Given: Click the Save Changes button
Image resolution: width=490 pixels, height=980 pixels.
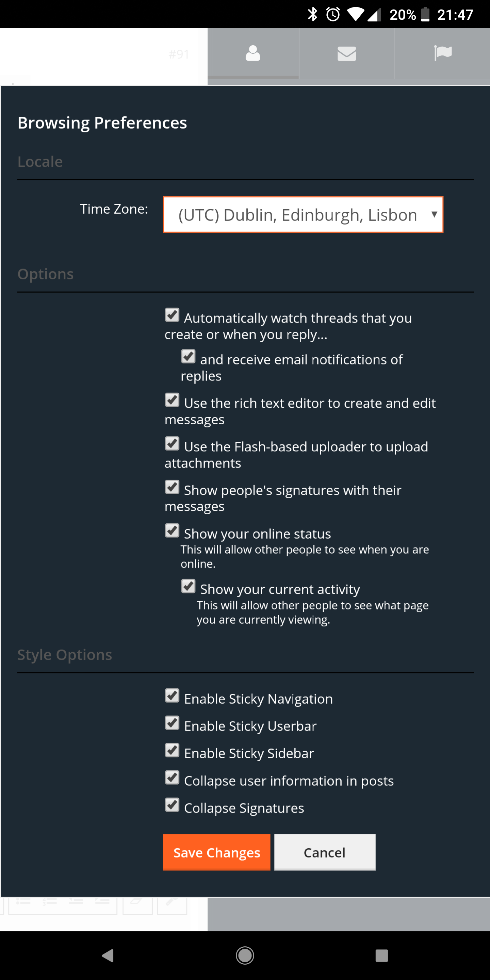Looking at the screenshot, I should (x=216, y=852).
